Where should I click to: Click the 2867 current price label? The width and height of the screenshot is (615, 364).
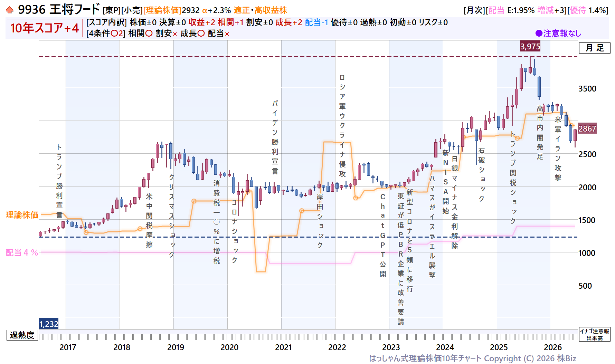587,128
